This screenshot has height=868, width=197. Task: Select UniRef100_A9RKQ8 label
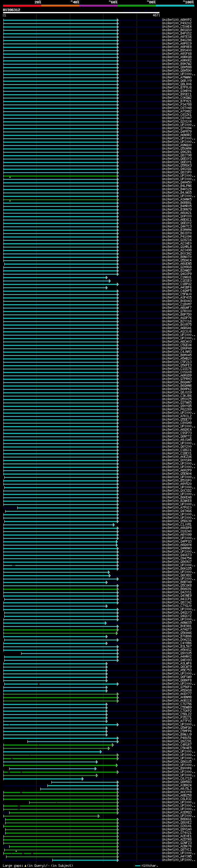(177, 57)
